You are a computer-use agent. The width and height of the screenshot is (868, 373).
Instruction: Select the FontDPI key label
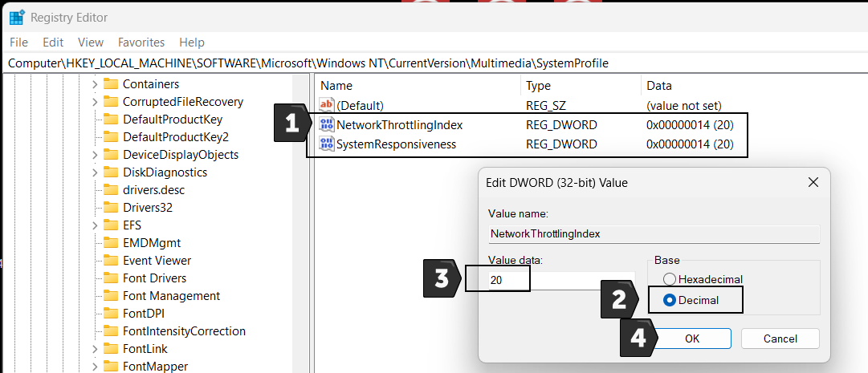pos(144,314)
